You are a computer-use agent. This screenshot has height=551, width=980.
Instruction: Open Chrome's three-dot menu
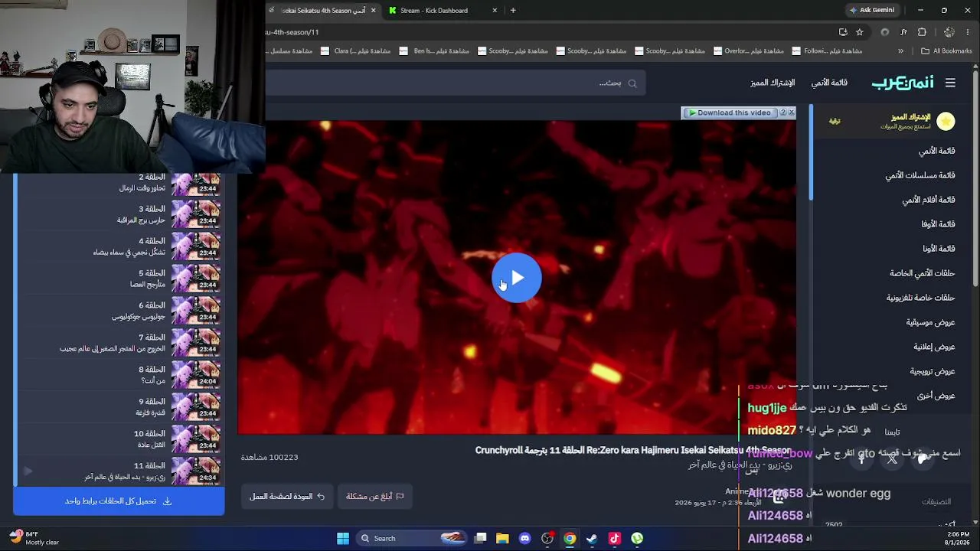[969, 32]
